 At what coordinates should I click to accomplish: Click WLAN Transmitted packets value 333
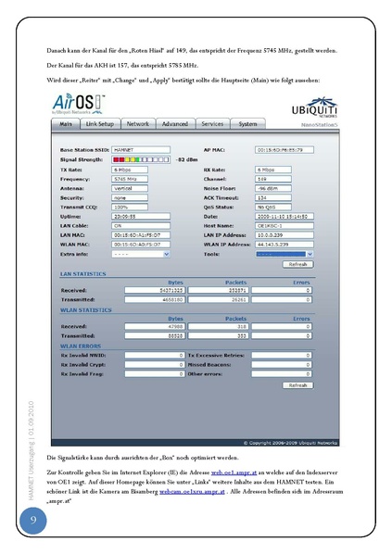218,336
